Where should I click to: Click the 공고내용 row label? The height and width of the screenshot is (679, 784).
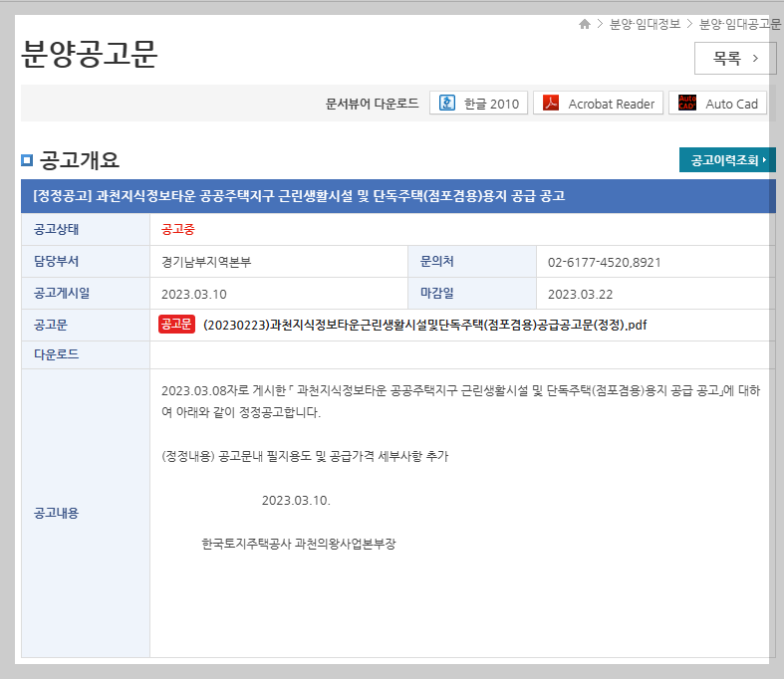pos(56,513)
